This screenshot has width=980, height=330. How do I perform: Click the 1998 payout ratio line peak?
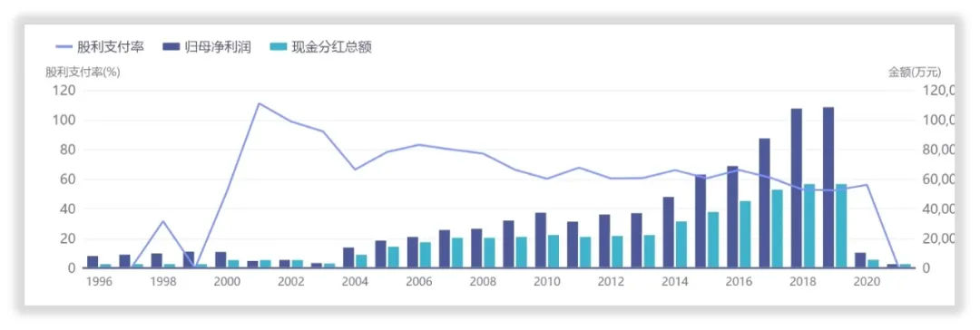(x=163, y=220)
